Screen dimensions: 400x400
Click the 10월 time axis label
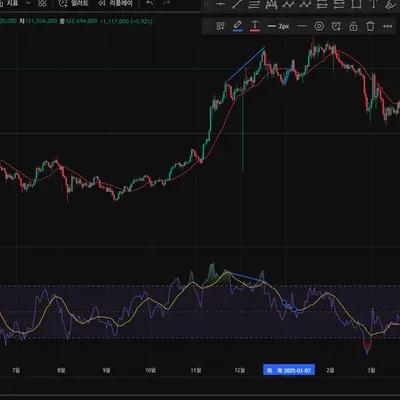point(150,370)
